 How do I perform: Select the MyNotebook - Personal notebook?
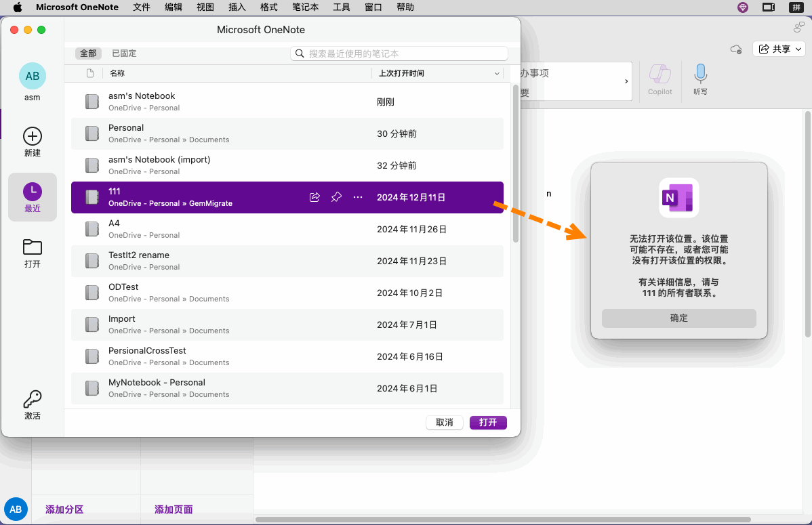[287, 388]
